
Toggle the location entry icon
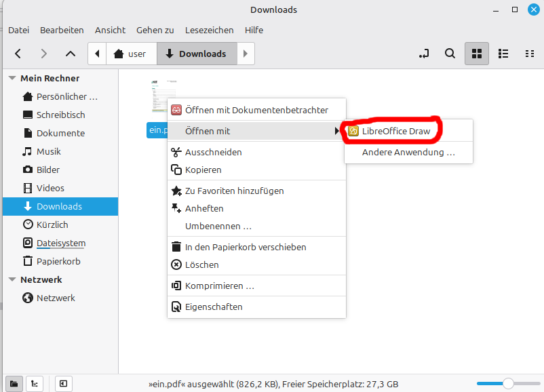tap(423, 54)
